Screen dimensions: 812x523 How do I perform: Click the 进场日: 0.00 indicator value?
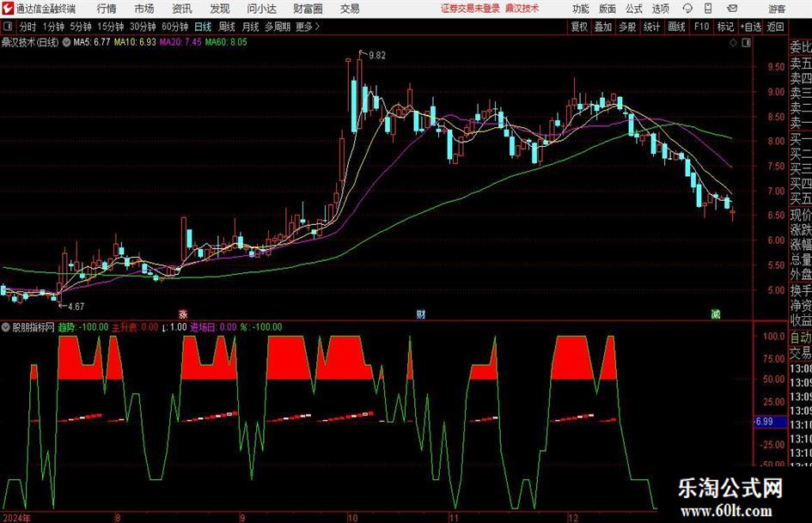point(213,327)
